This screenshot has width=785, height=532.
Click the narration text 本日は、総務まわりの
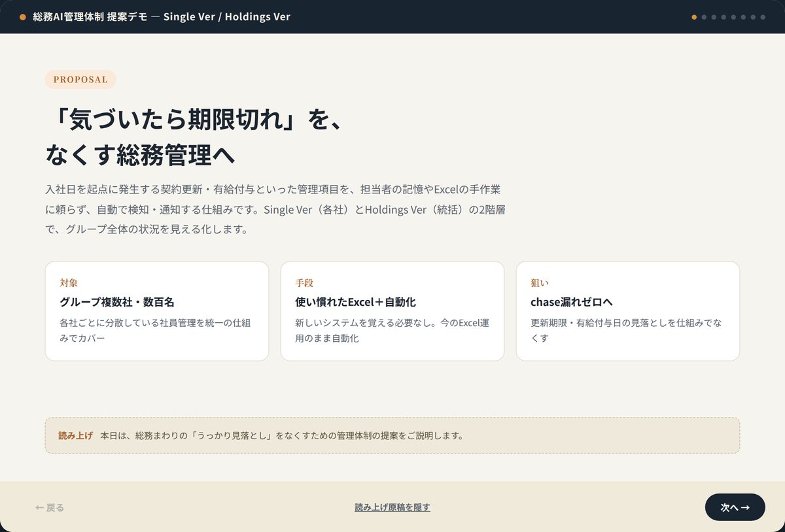282,435
